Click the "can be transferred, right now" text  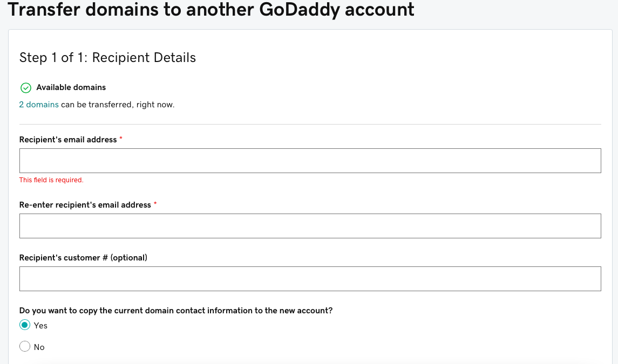(118, 105)
